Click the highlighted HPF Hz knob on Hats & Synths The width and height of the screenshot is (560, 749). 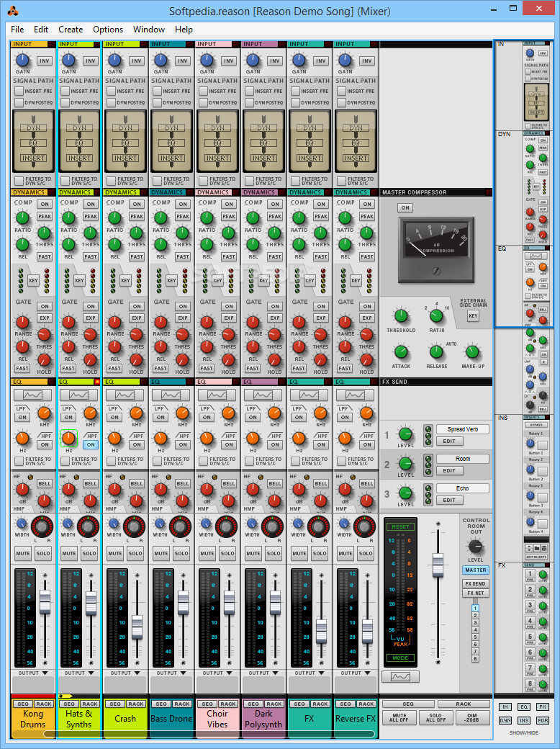click(x=69, y=438)
